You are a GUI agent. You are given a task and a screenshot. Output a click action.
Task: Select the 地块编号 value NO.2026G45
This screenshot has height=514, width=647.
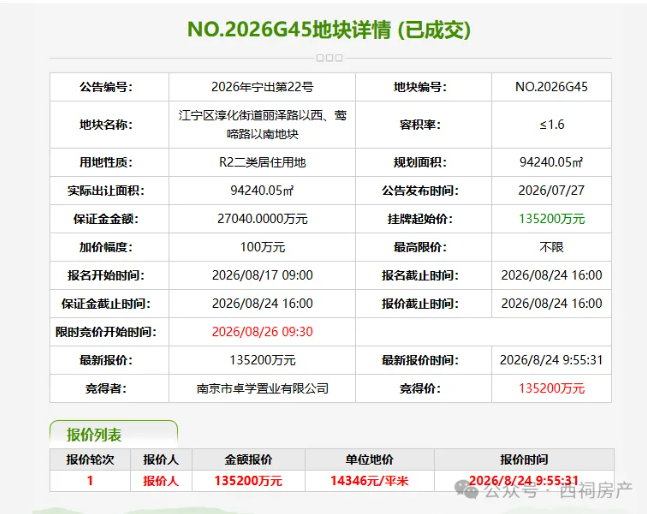(x=551, y=87)
